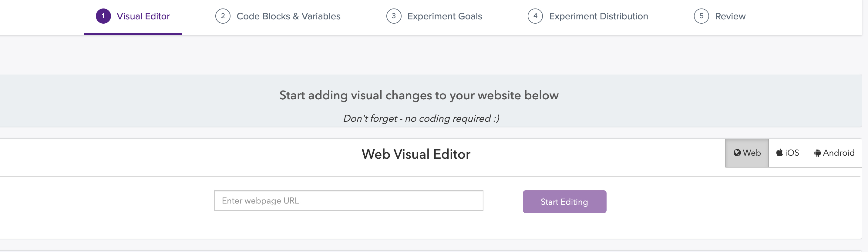Screen dimensions: 868x252
Task: Open the Visual Editor tab
Action: pos(133,16)
